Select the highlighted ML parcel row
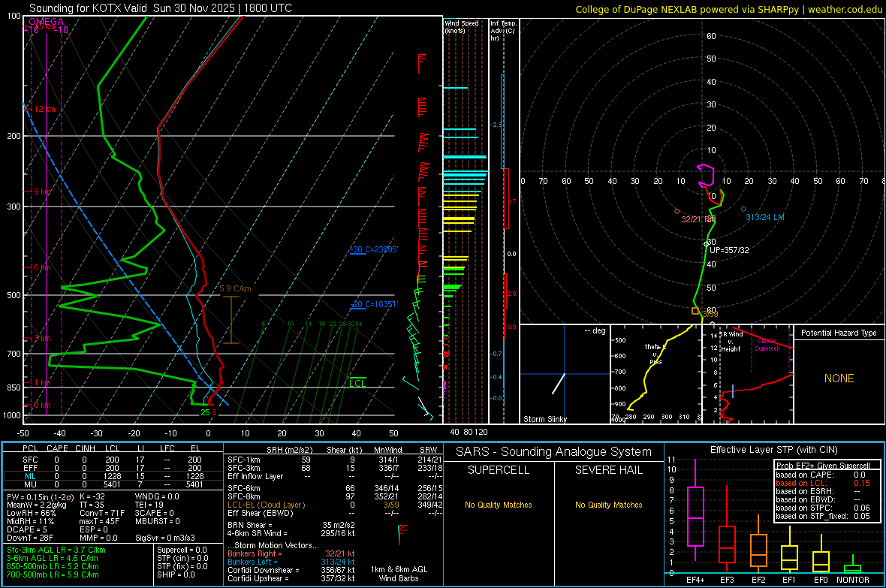The image size is (886, 588). point(113,476)
